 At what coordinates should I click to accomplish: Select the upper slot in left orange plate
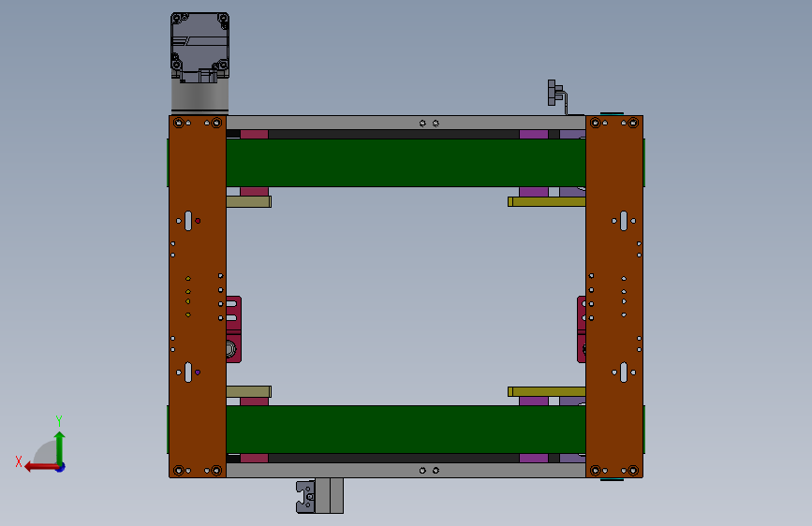(x=188, y=221)
